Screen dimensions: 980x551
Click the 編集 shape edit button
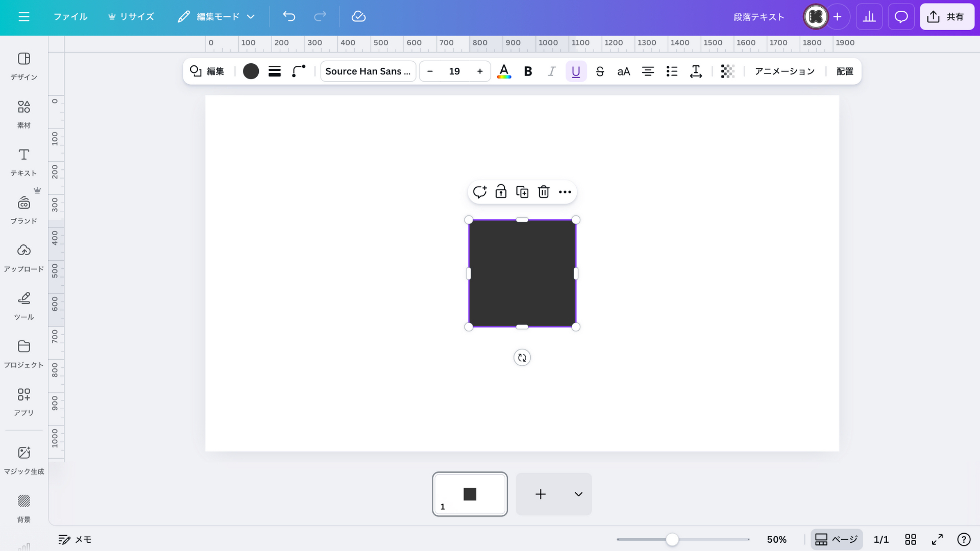tap(207, 71)
